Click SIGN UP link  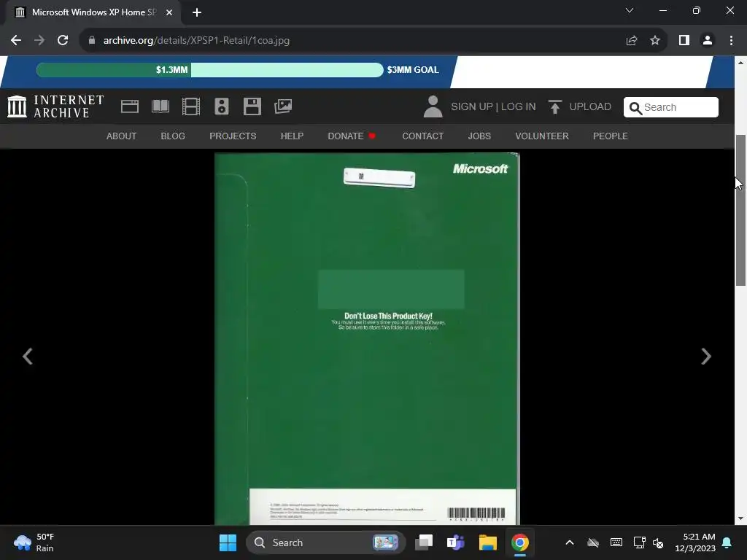coord(472,106)
